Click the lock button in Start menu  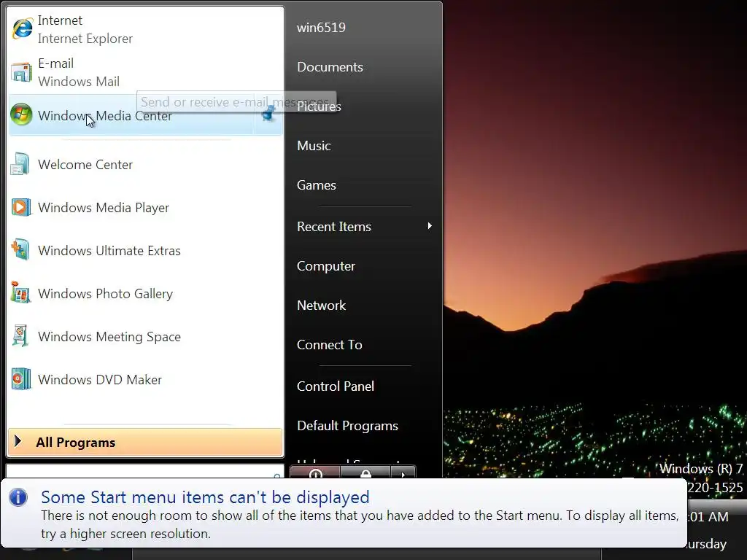coord(365,472)
